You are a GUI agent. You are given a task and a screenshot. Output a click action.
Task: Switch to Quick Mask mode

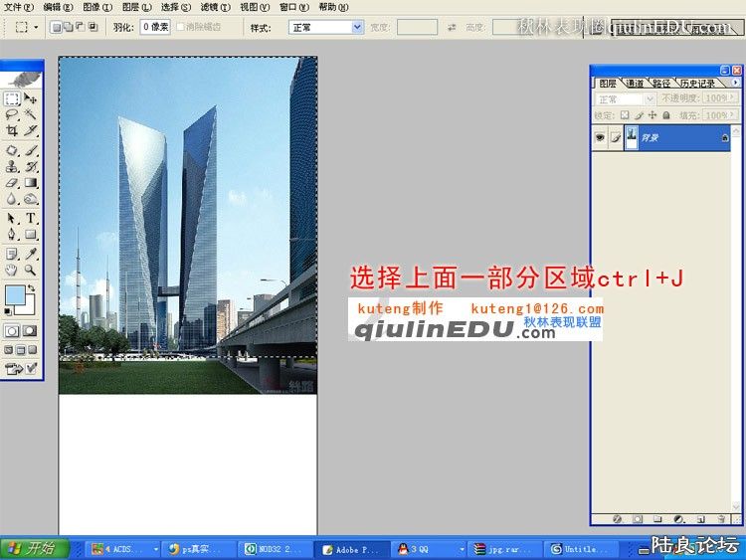tap(31, 330)
